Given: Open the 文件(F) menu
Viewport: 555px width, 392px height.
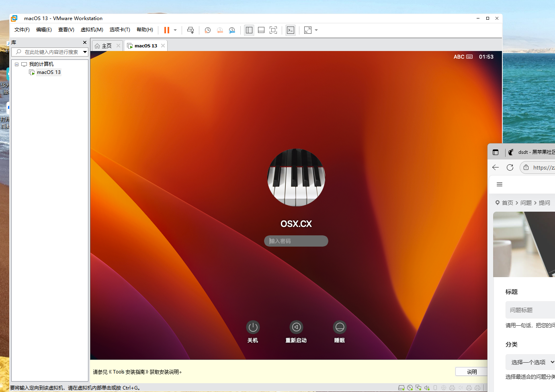Looking at the screenshot, I should coord(22,30).
